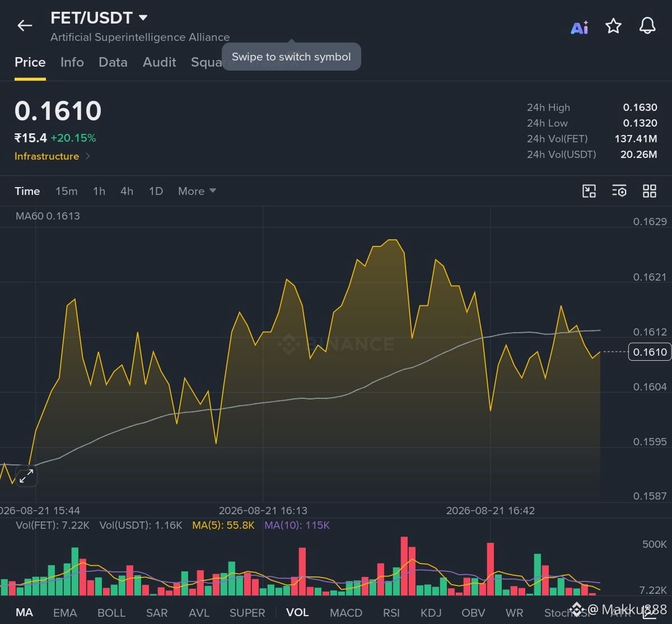Viewport: 672px width, 624px height.
Task: Switch to the Square tab
Action: 206,62
